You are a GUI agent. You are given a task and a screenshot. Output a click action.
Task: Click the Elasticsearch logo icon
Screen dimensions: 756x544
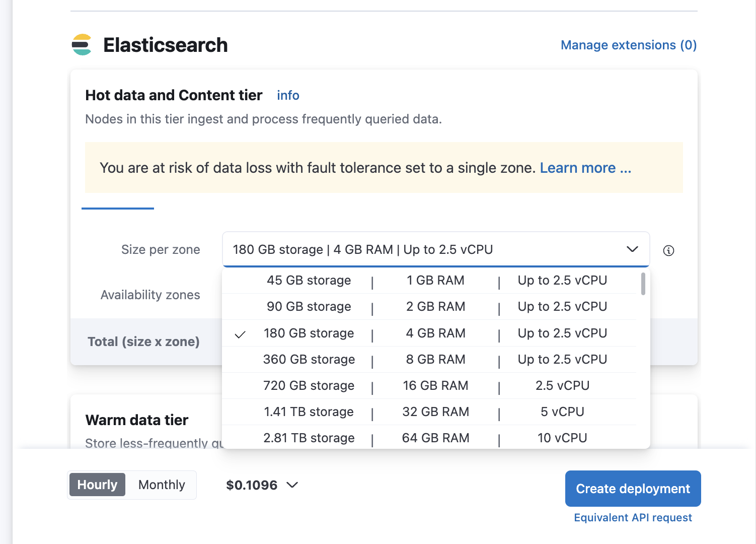pyautogui.click(x=82, y=45)
